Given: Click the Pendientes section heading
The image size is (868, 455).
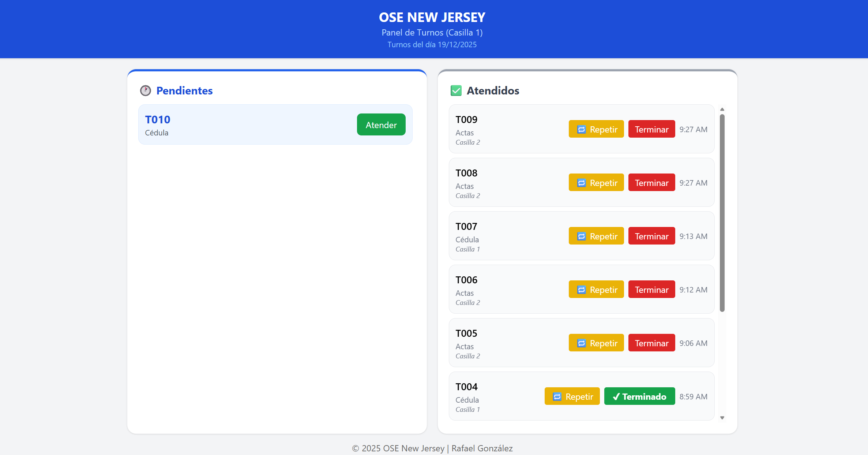Looking at the screenshot, I should pos(184,90).
